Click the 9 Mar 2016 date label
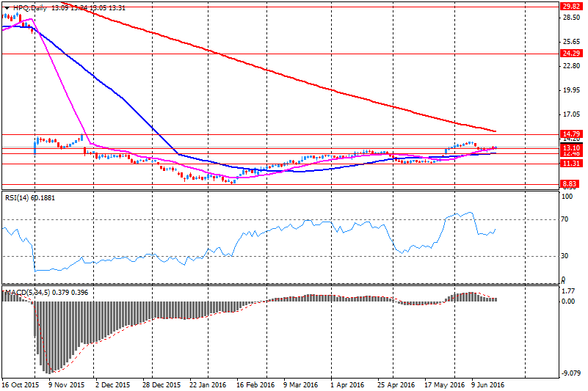This screenshot has height=391, width=588. [x=300, y=385]
